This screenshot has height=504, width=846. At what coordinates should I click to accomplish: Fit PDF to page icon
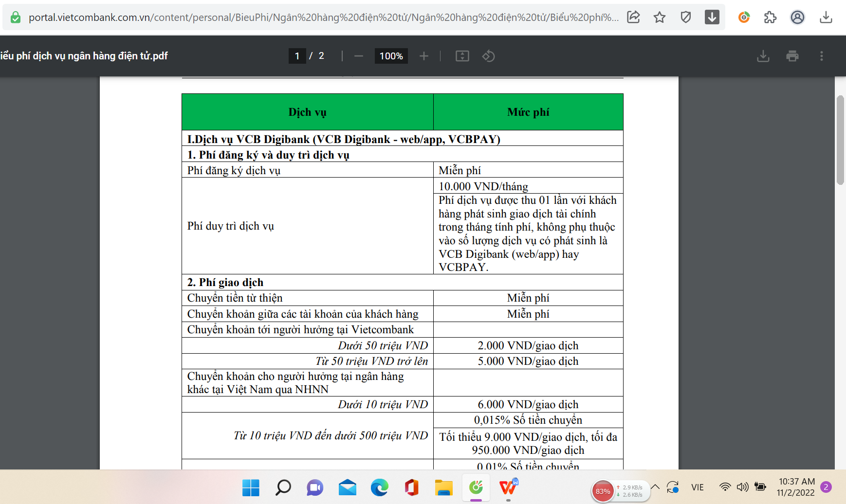coord(462,56)
